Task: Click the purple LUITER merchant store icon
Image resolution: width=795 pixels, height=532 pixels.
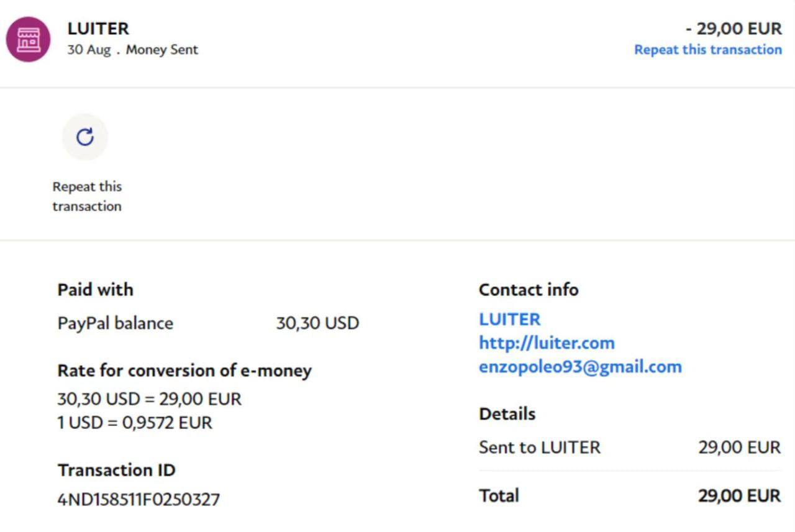Action: coord(28,39)
